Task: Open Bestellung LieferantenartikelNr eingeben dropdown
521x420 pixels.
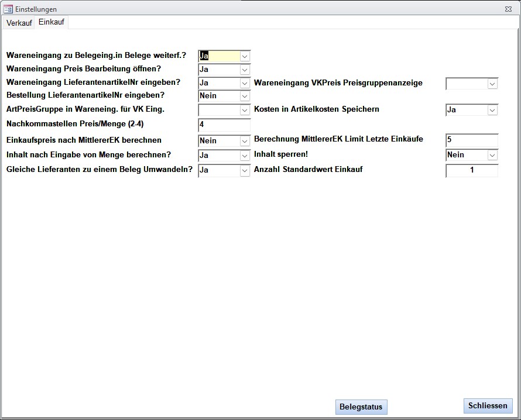Action: [x=245, y=96]
